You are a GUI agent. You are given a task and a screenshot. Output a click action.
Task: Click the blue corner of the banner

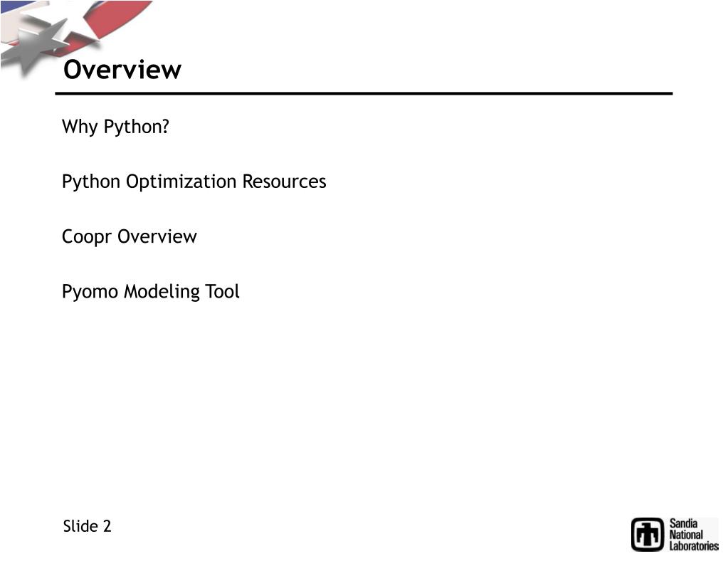(14, 6)
